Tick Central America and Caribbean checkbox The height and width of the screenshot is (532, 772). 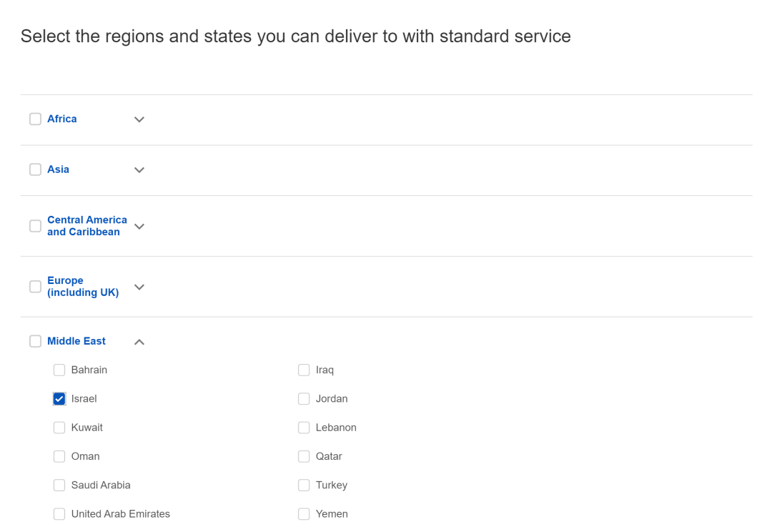click(x=35, y=226)
